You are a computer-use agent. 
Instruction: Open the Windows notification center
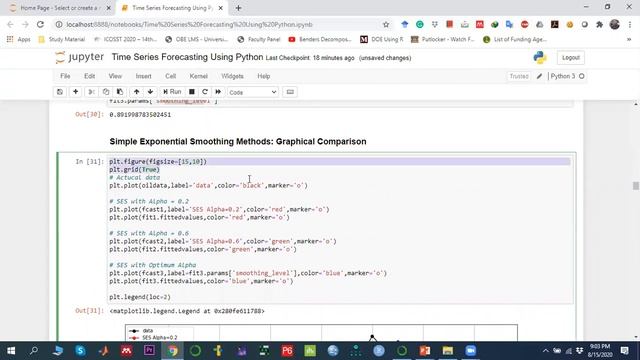click(x=624, y=351)
